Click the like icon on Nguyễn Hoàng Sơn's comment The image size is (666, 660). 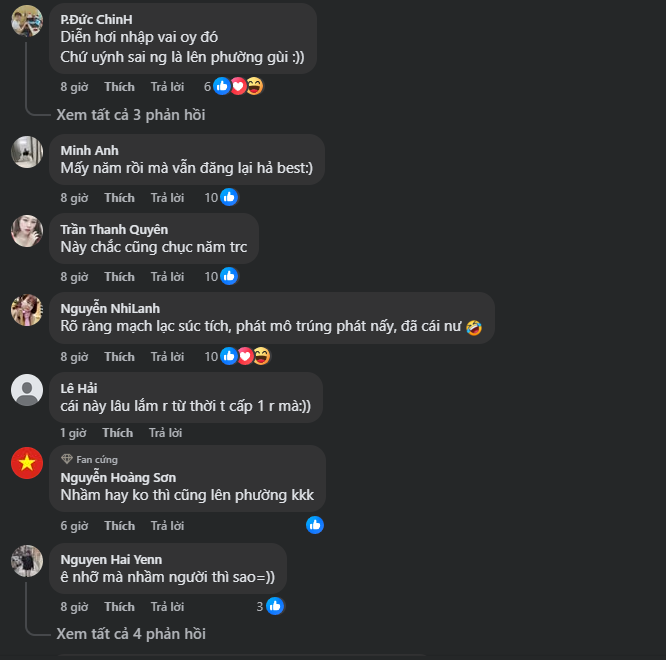coord(315,525)
